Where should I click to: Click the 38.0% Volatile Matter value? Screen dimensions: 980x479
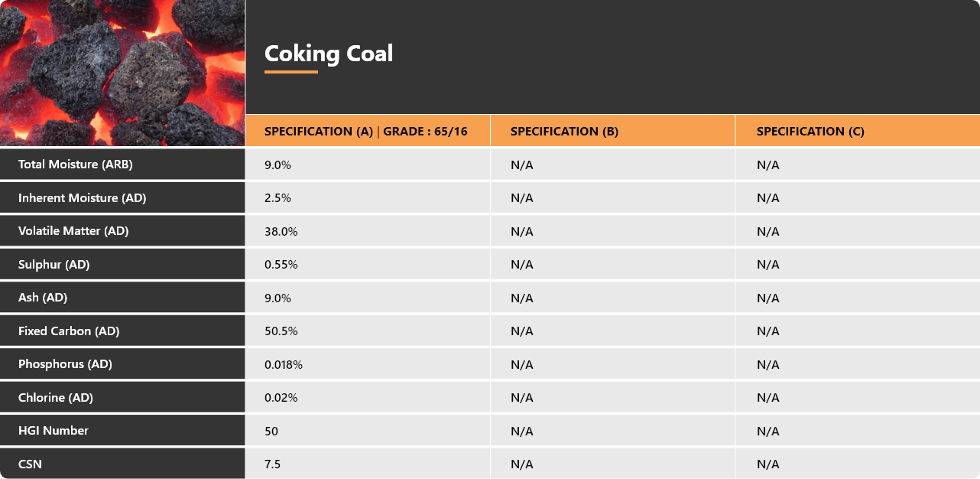click(281, 231)
